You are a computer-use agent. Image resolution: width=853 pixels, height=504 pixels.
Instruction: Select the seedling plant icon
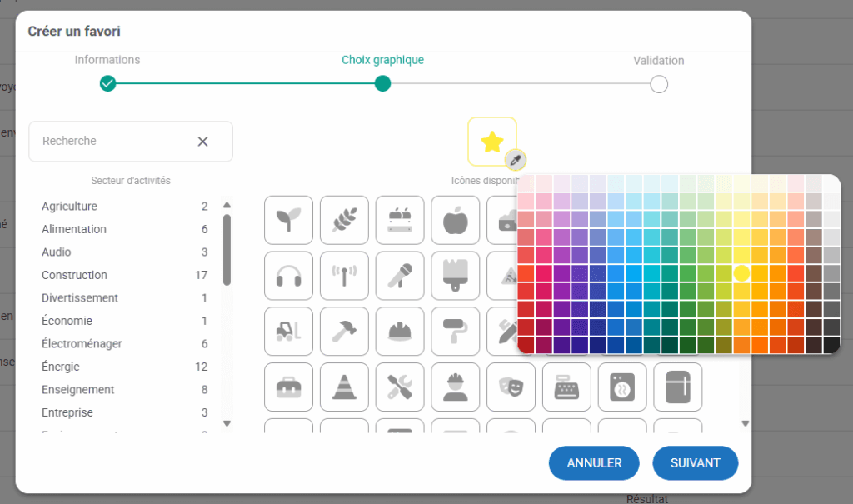tap(288, 220)
